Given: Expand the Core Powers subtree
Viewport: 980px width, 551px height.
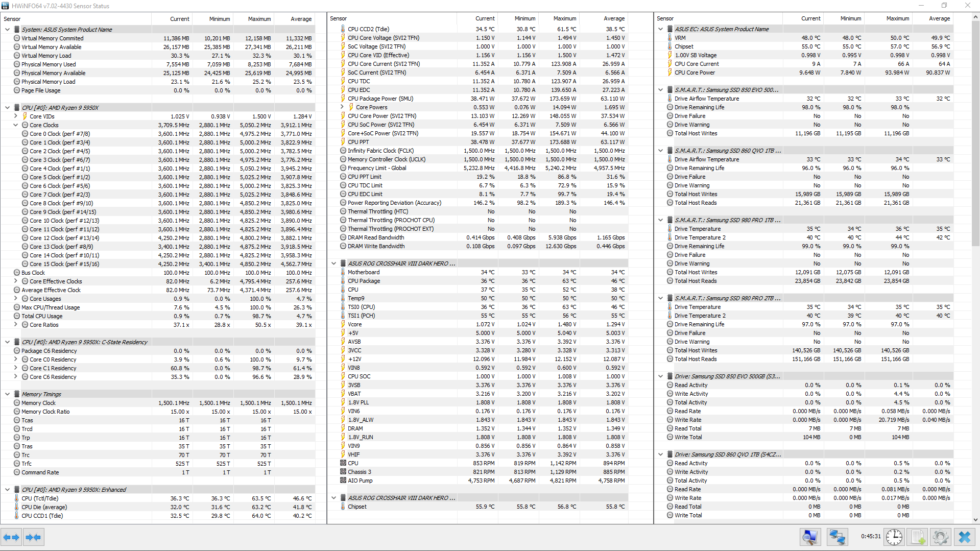Looking at the screenshot, I should 342,107.
